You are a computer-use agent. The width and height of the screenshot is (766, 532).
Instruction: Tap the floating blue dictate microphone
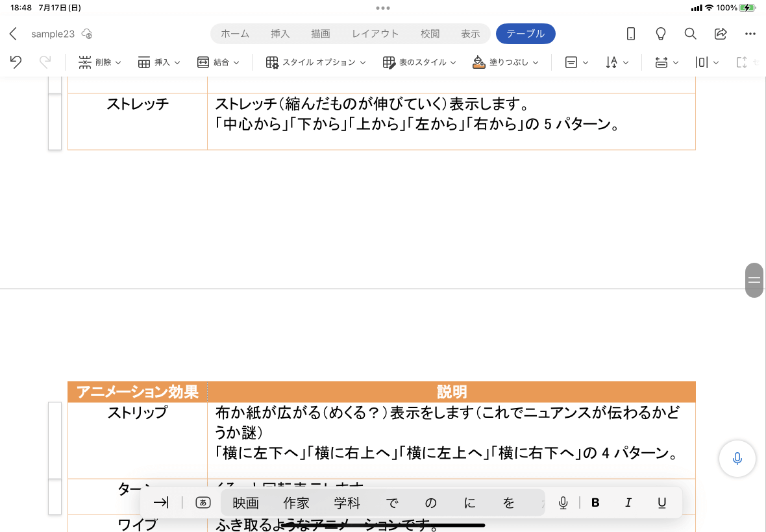737,458
